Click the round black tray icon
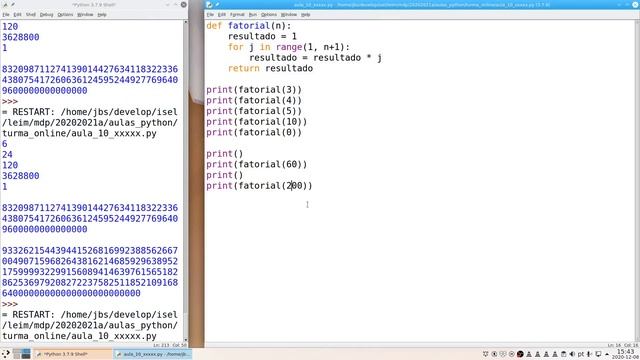Image resolution: width=640 pixels, height=360 pixels. click(520, 354)
